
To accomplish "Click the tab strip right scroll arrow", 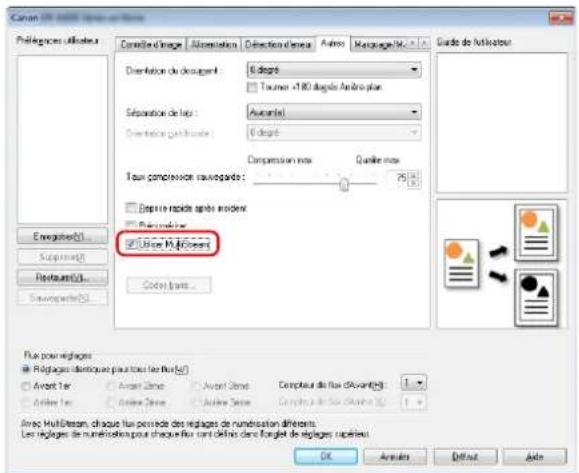I will [x=425, y=43].
